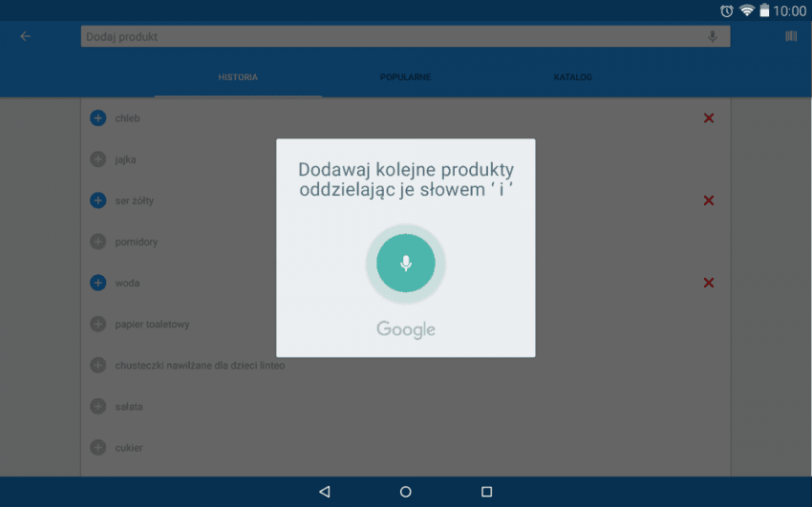The image size is (812, 507).
Task: Add cukier with its plus icon
Action: tap(97, 448)
